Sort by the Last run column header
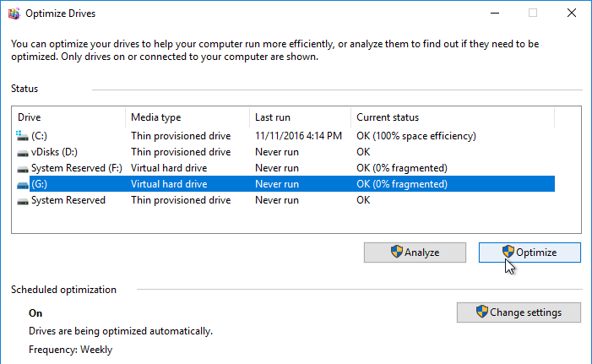592x364 pixels. coord(300,117)
